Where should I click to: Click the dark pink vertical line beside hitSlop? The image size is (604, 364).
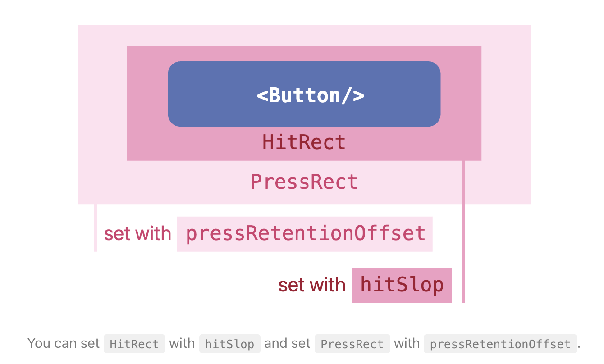(x=463, y=232)
